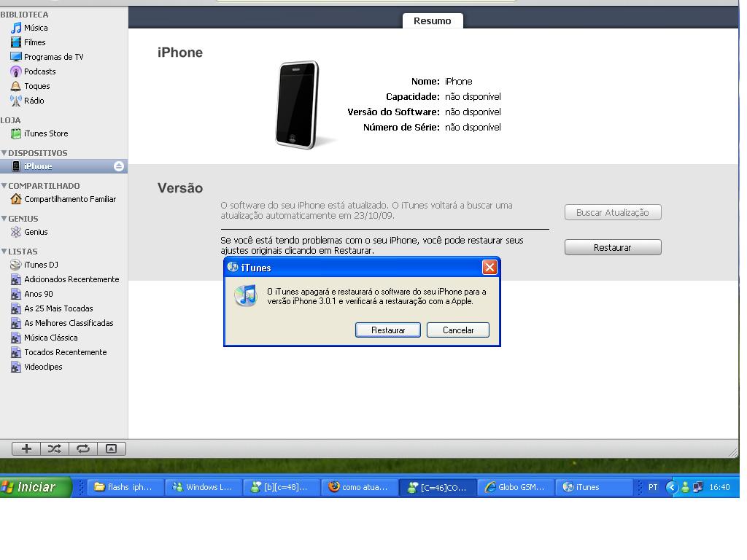Click the Restaurar button in Versão section
This screenshot has width=747, height=560.
[x=613, y=247]
